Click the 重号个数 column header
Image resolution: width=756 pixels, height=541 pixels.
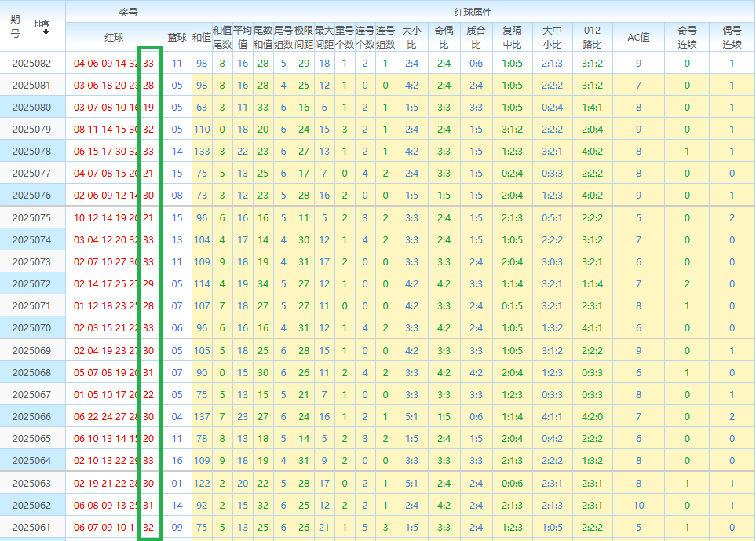point(345,37)
